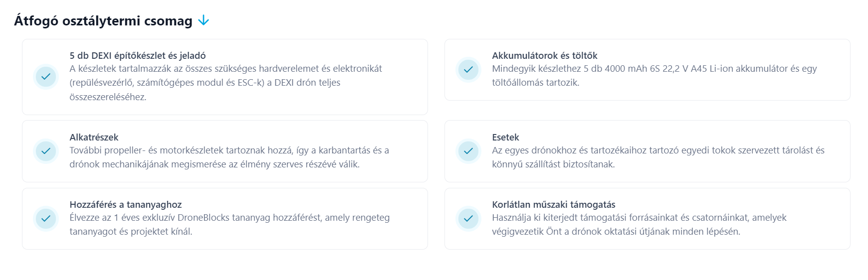Select the 'Akkumulátorok és töltők' title
The image size is (868, 280).
click(545, 56)
